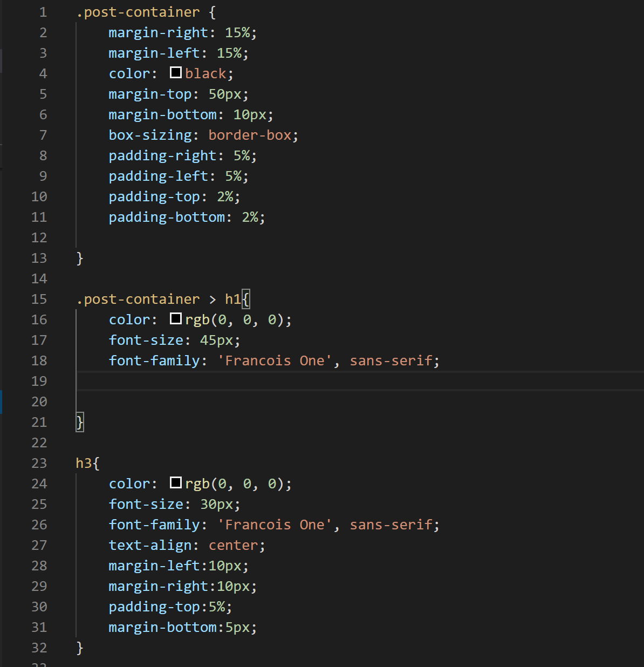Click the closing brace on line 21
Viewport: 644px width, 667px height.
80,422
